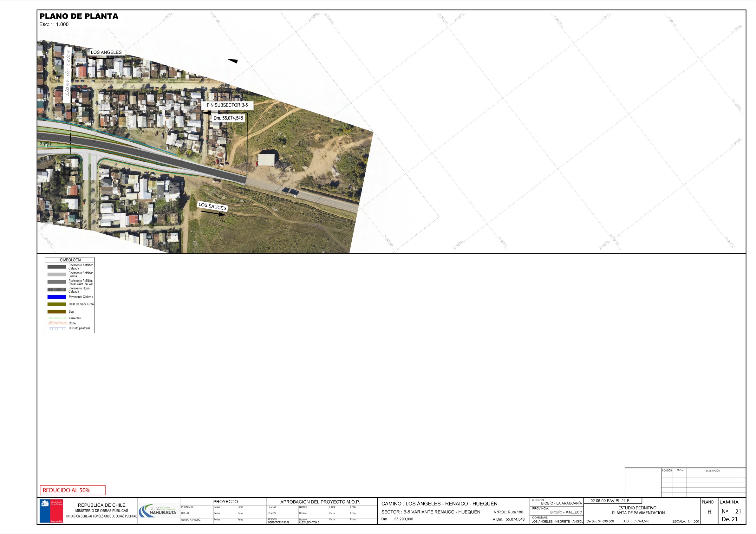Click the blue Pavimento Ciclovía swatch

click(x=57, y=297)
